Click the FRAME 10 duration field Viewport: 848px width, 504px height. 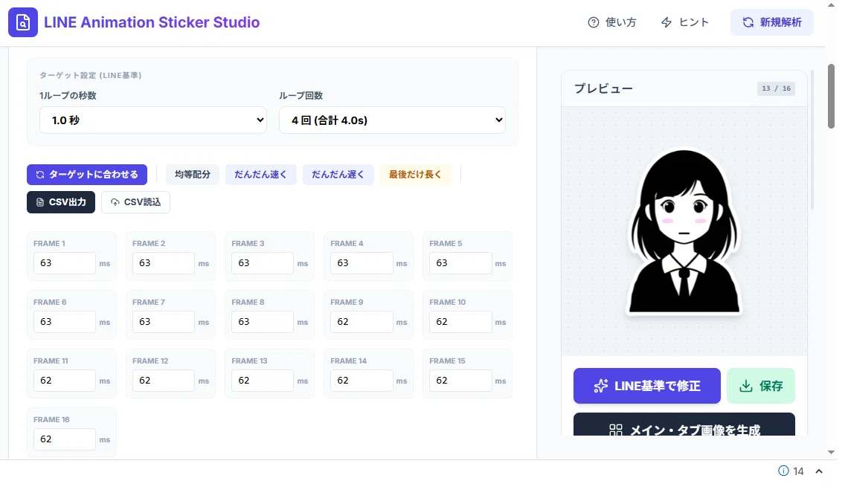[460, 322]
